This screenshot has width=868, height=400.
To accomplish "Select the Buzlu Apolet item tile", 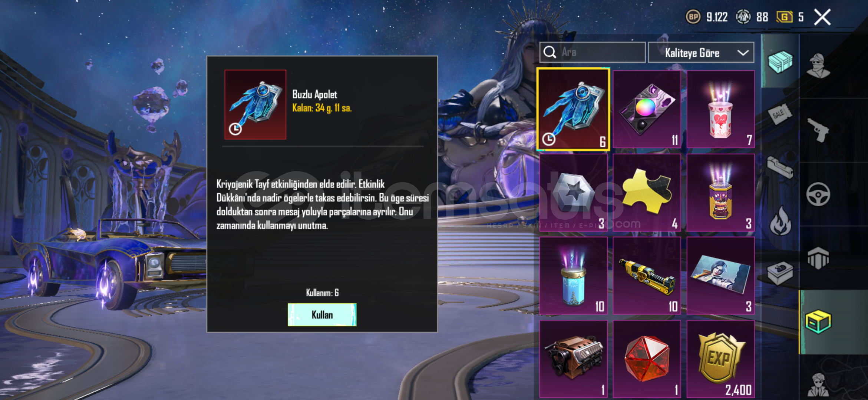I will click(x=573, y=110).
